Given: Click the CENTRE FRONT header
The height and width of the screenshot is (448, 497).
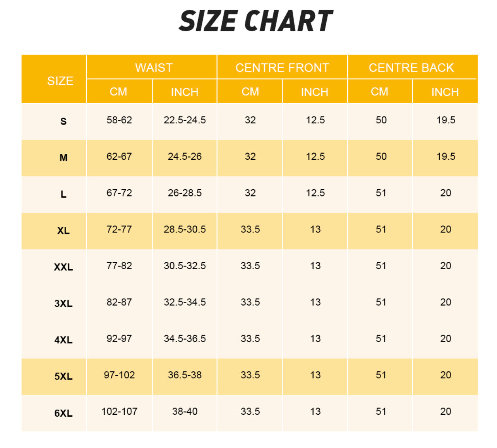Looking at the screenshot, I should pyautogui.click(x=282, y=68).
